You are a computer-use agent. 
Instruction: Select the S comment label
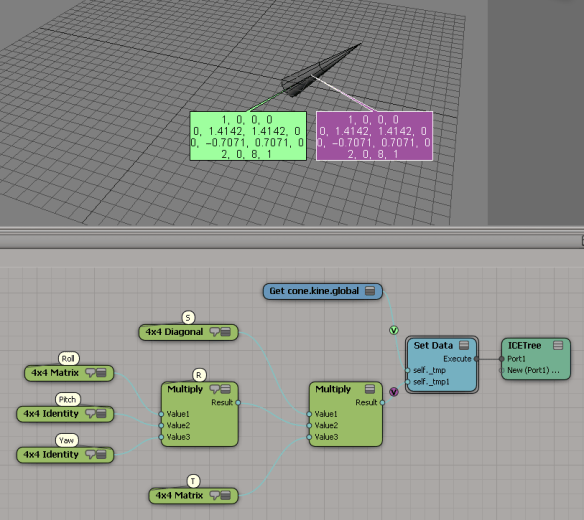pyautogui.click(x=188, y=318)
